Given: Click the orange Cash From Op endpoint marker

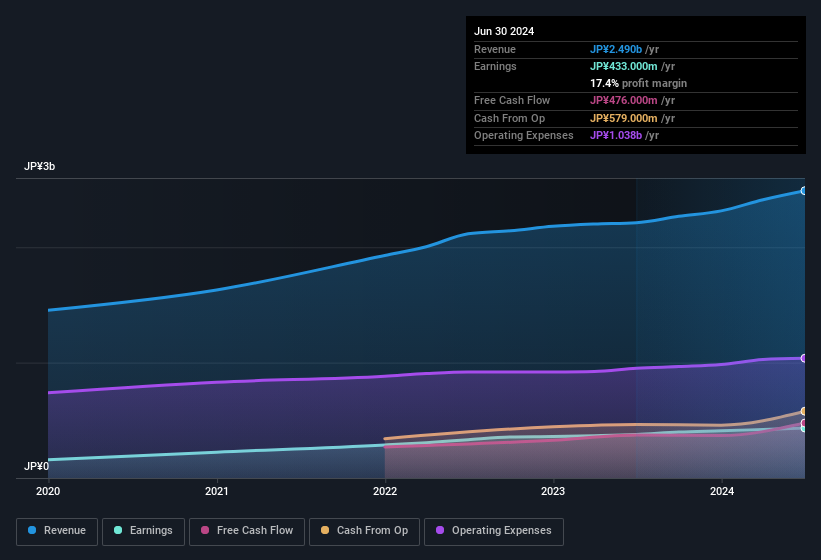Looking at the screenshot, I should tap(804, 411).
